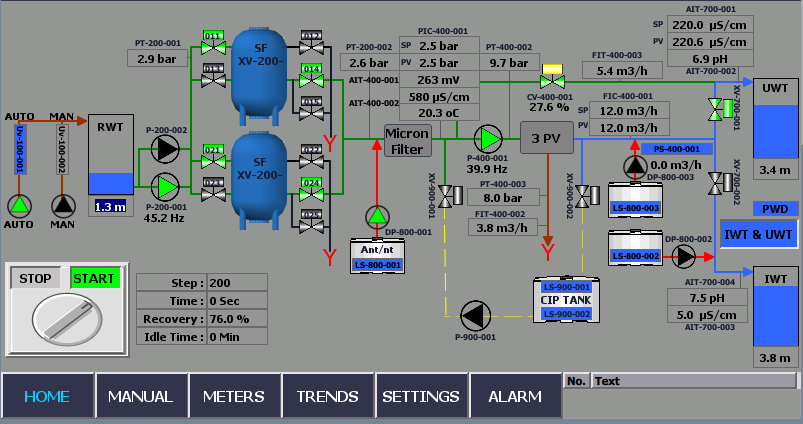The image size is (803, 424).
Task: Open the Micron Filter block
Action: (x=408, y=141)
